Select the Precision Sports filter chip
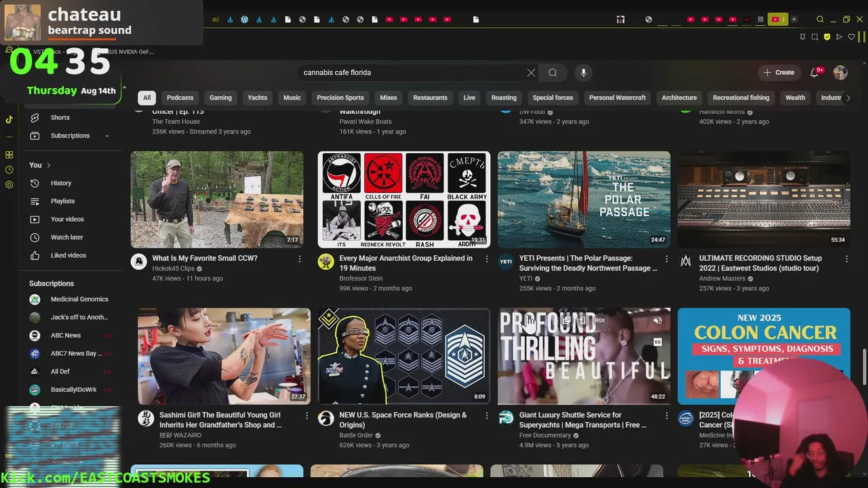Image resolution: width=868 pixels, height=488 pixels. 340,98
